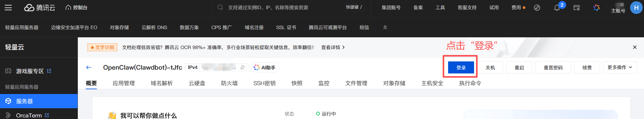Click the 运行中 status text
The image size is (644, 119).
point(329,114)
